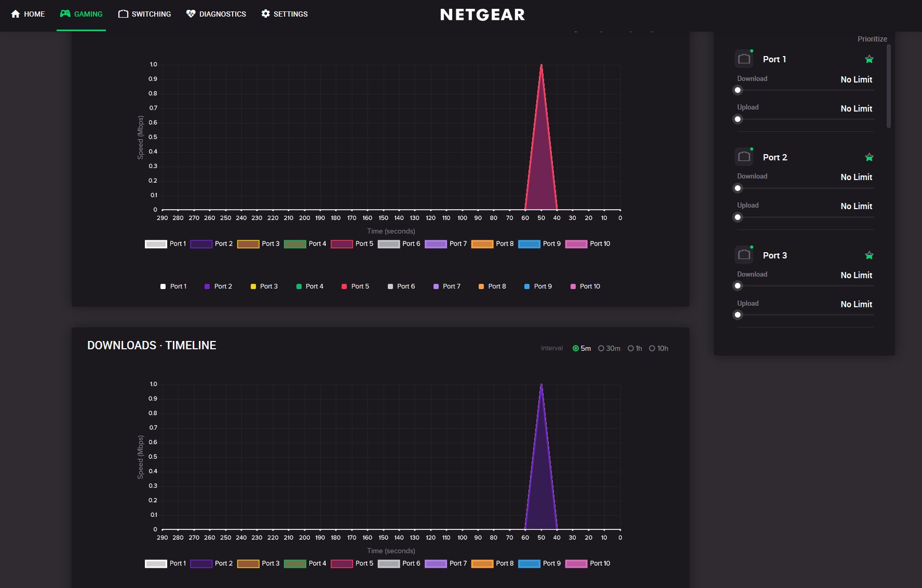The width and height of the screenshot is (922, 588).
Task: Toggle the Port 1 prioritize star
Action: click(x=869, y=59)
